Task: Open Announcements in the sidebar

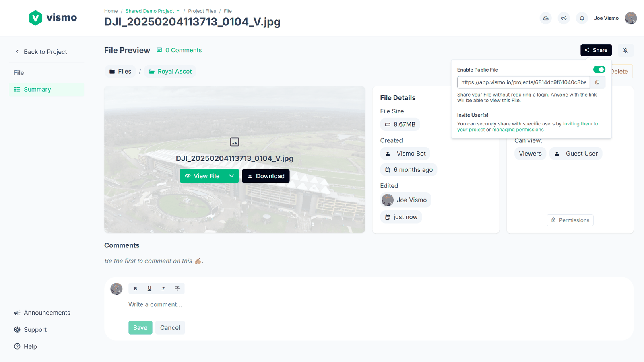Action: click(x=42, y=313)
